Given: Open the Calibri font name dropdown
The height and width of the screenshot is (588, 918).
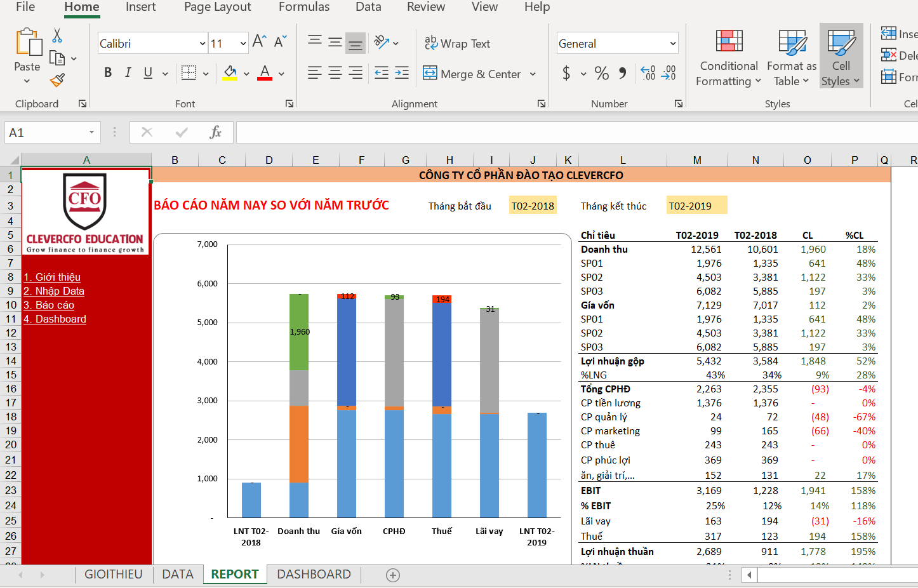Looking at the screenshot, I should pyautogui.click(x=203, y=44).
